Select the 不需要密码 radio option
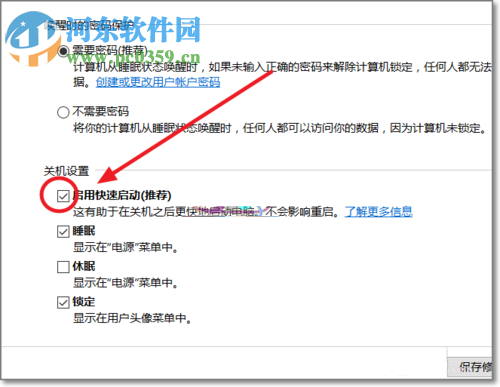Screen dimensions: 500x387 [63, 112]
